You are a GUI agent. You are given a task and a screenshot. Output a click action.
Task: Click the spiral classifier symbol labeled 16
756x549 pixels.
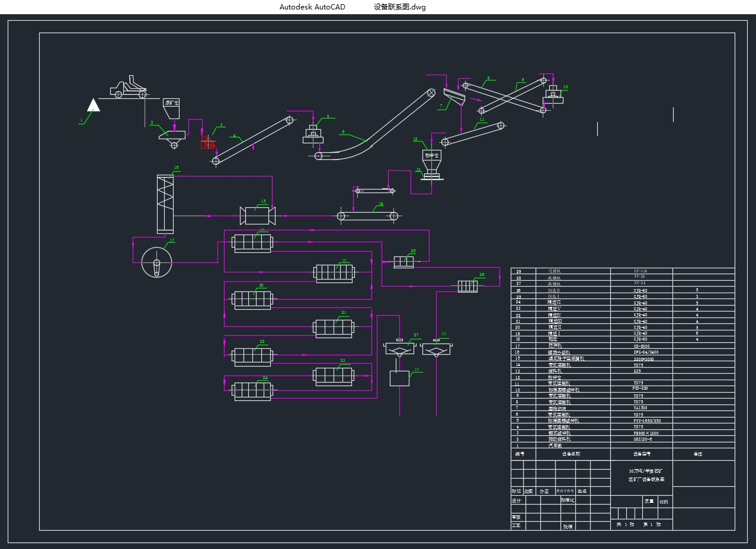(x=165, y=204)
